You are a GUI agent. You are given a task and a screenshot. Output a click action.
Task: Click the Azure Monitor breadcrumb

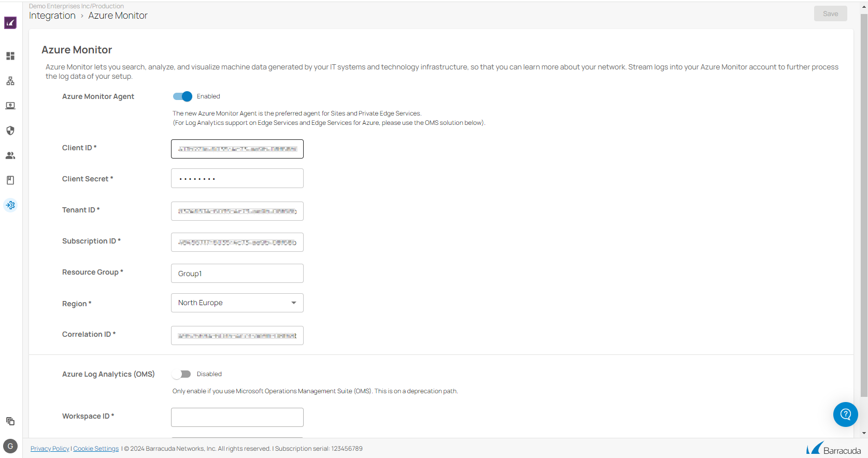pos(118,16)
